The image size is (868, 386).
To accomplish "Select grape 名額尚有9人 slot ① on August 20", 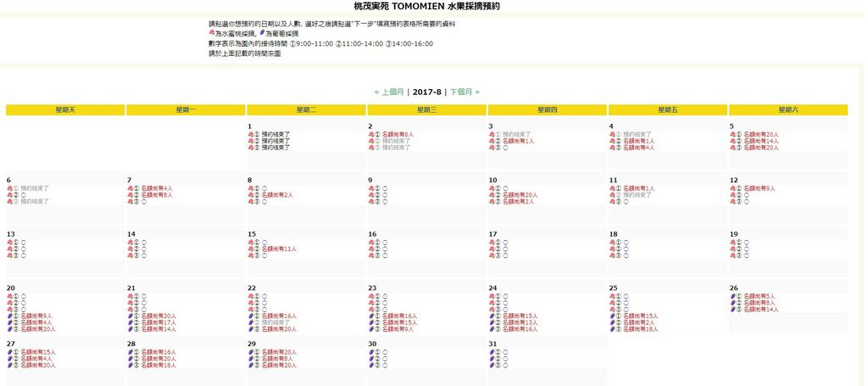I will (36, 316).
